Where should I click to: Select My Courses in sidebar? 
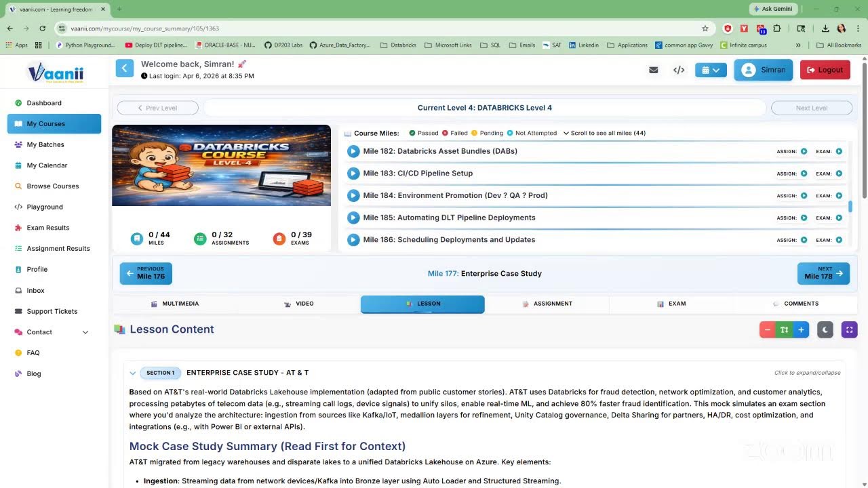click(54, 124)
